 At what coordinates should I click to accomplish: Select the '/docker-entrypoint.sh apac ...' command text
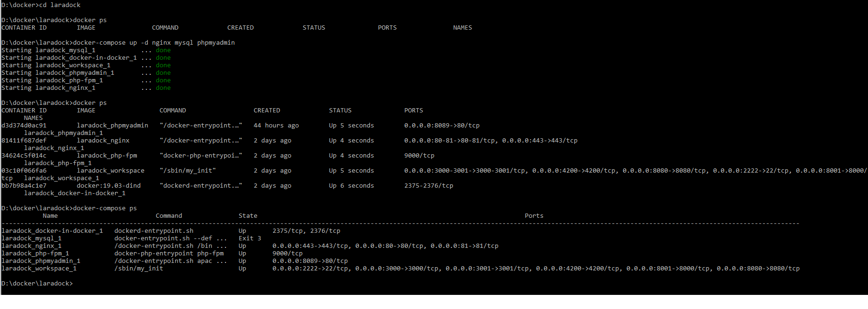(171, 261)
